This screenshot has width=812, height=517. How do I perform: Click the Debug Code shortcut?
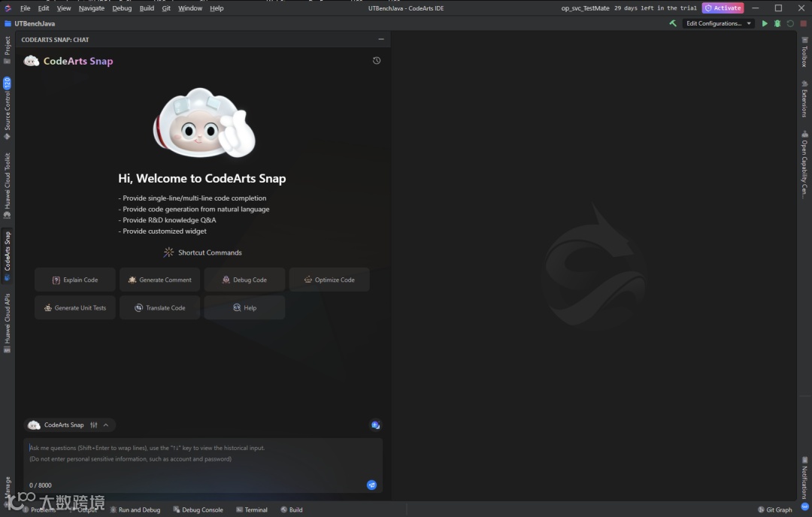244,280
